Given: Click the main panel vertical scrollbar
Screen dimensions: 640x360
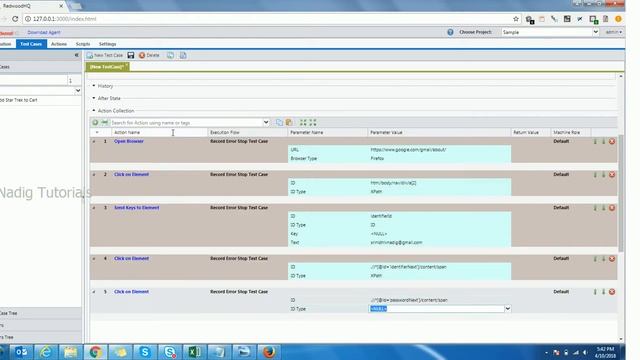Looking at the screenshot, I should pos(621,192).
